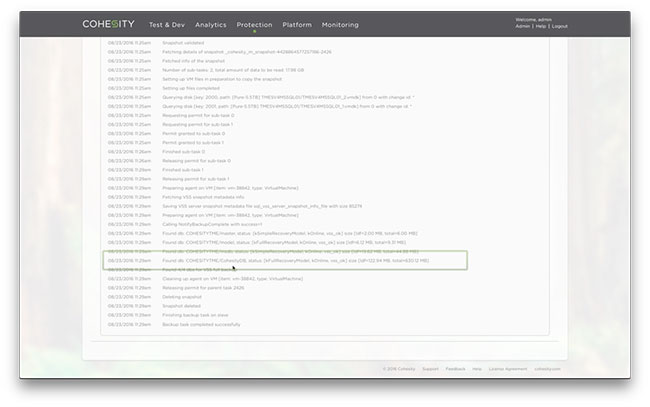Select the Protection tab
The image size is (650, 407).
254,23
